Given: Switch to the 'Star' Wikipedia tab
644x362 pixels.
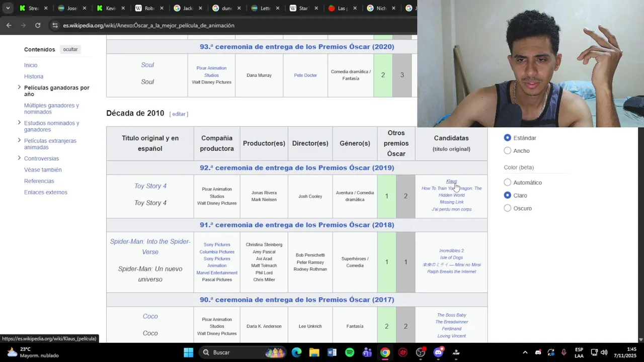Looking at the screenshot, I should (x=305, y=8).
